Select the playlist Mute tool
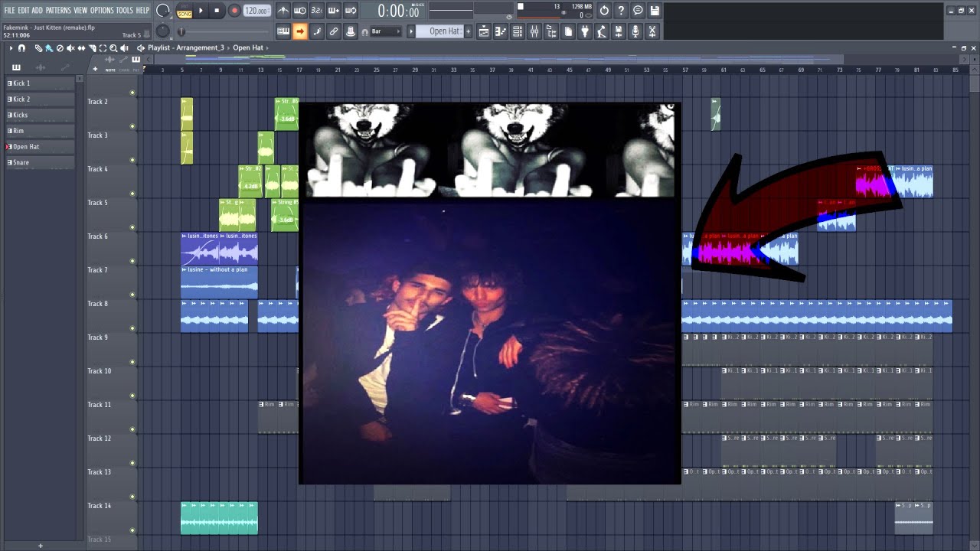Viewport: 980px width, 551px height. [70, 48]
